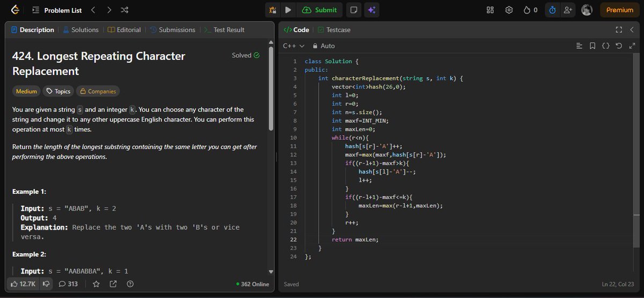Viewport: 644px width, 298px height.
Task: Open the user profile avatar
Action: coord(587,10)
